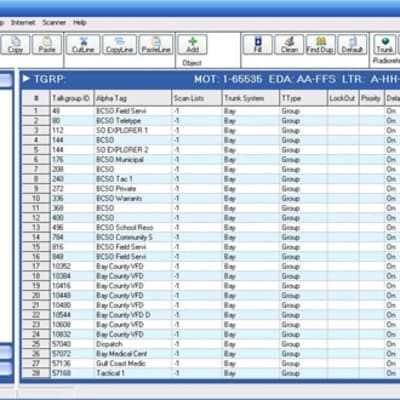The height and width of the screenshot is (400, 400).
Task: Toggle Delay 'On' cell in row 20
Action: [392, 295]
